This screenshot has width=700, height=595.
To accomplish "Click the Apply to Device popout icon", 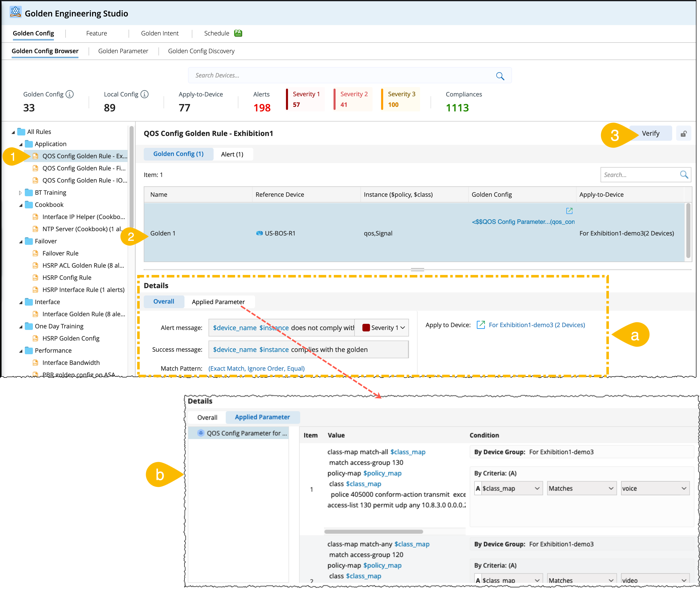I will (x=481, y=325).
